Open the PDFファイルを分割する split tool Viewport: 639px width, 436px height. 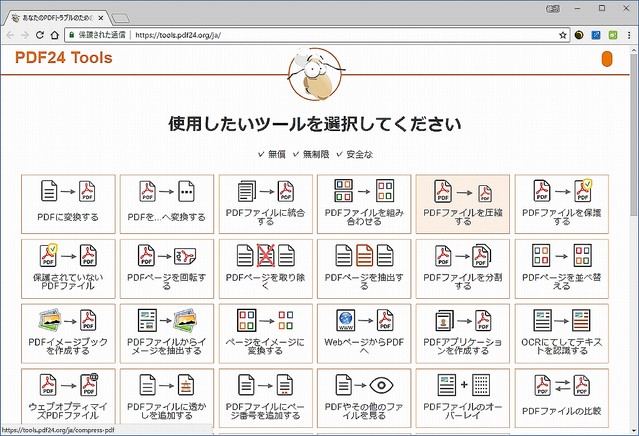pyautogui.click(x=462, y=269)
